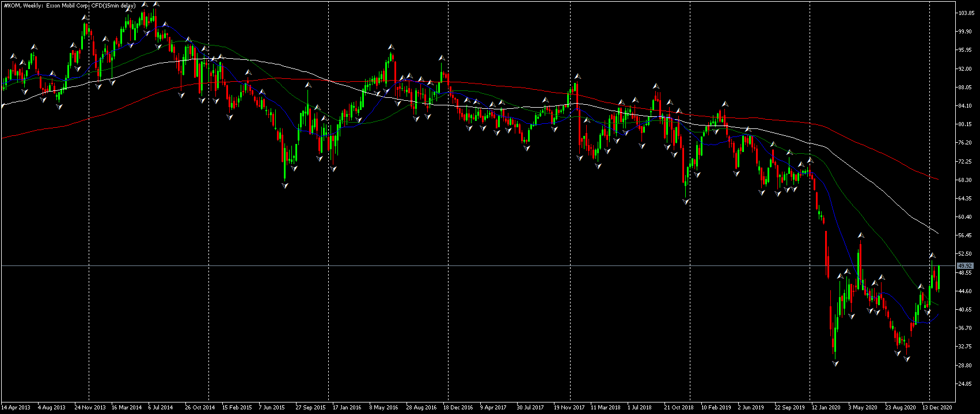
Task: Click the 99.90 price axis label
Action: click(x=964, y=32)
